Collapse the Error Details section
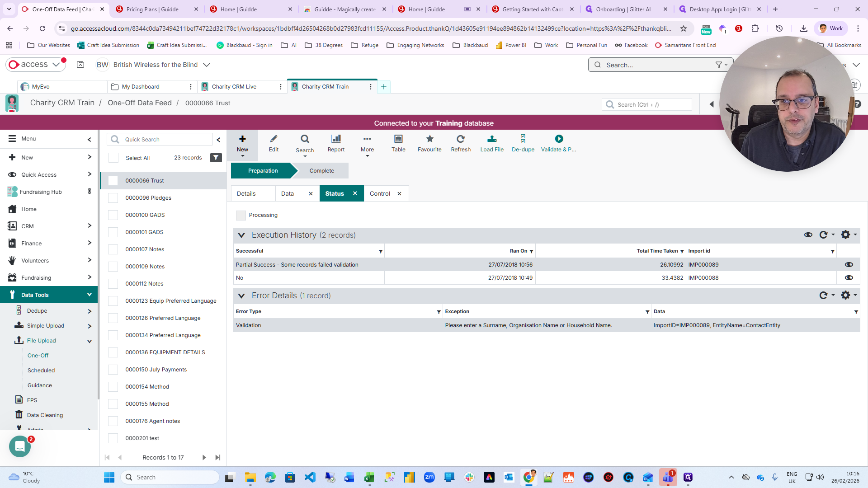Screen dimensions: 868x488 (241, 296)
